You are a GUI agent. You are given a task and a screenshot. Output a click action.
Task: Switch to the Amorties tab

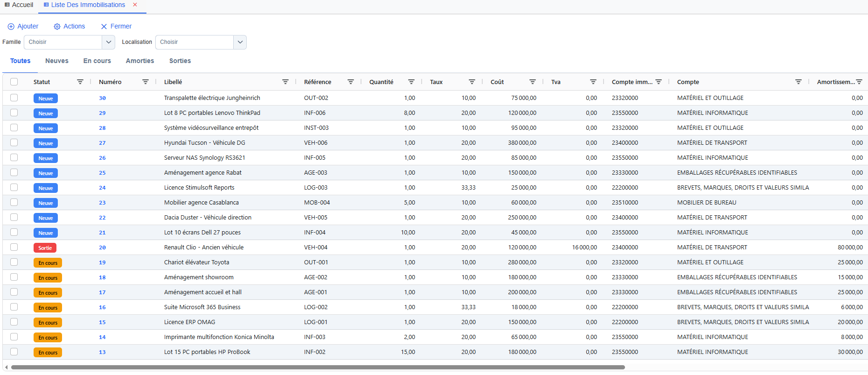pos(140,61)
